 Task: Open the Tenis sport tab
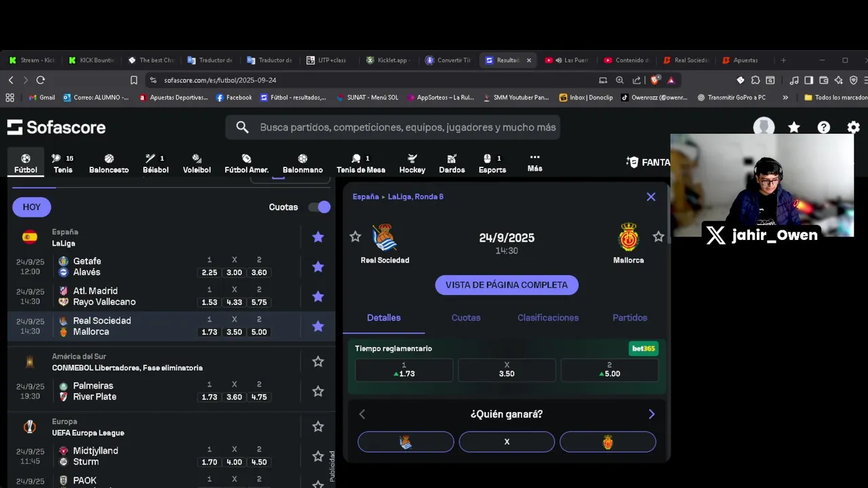[x=63, y=163]
